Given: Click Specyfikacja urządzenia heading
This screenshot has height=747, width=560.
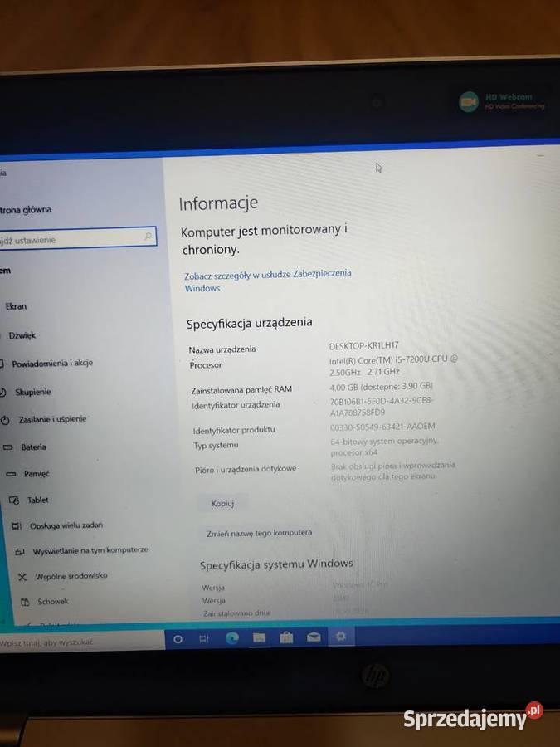Looking at the screenshot, I should (x=249, y=324).
